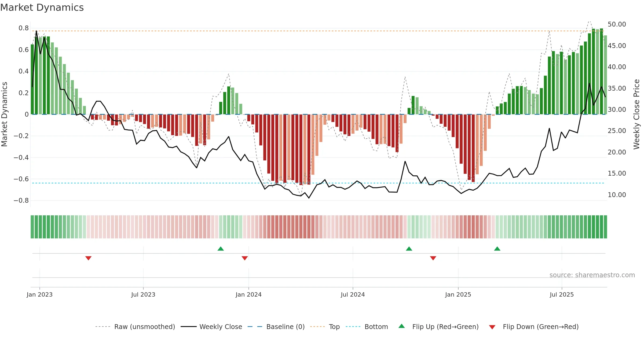Screen dimensions: 644x362
Task: Click the 50.00 right-axis price label
Action: pyautogui.click(x=617, y=24)
